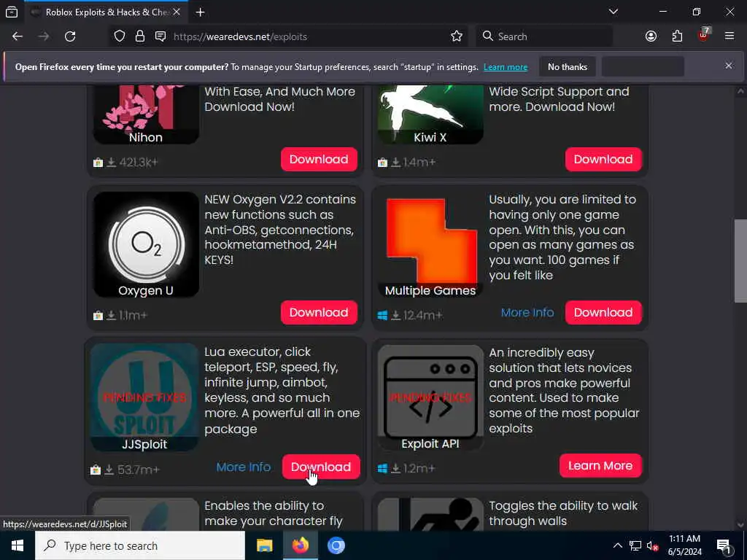The image size is (747, 560).
Task: Click the Windows icon beside 1.2m+
Action: pyautogui.click(x=382, y=469)
